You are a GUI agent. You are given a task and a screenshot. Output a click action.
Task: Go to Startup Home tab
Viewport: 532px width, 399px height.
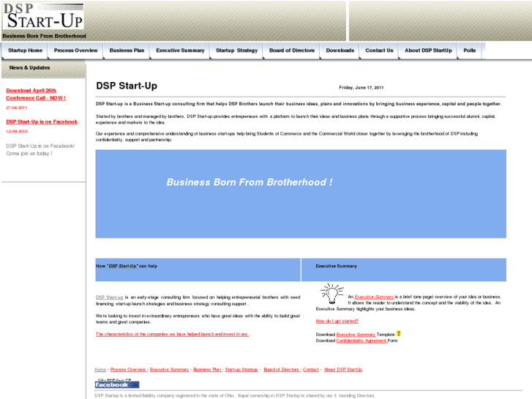(x=25, y=51)
